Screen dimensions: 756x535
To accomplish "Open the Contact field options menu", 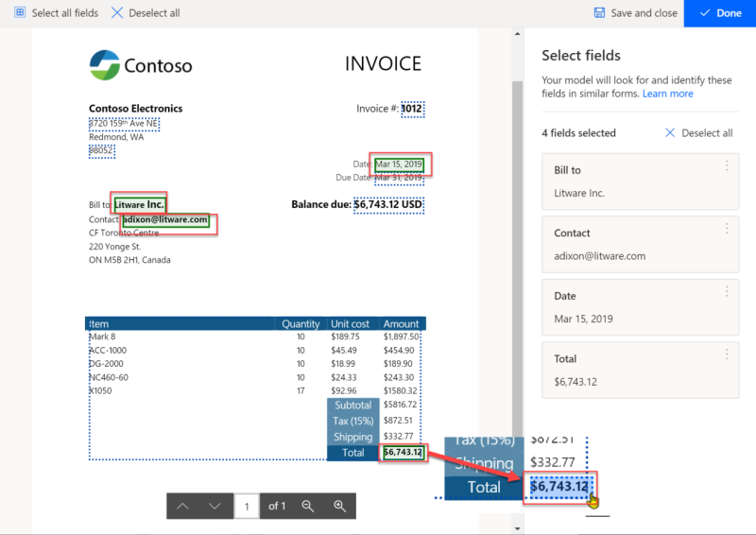I will pyautogui.click(x=727, y=229).
